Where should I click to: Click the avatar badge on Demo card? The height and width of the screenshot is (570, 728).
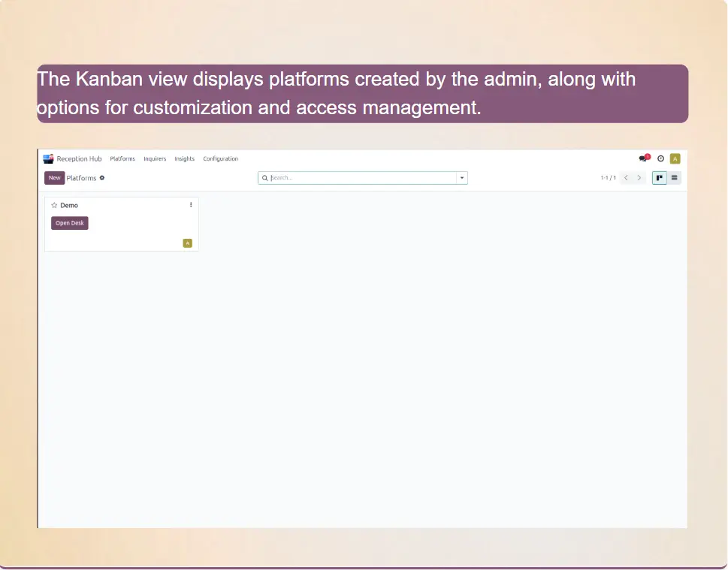point(187,243)
